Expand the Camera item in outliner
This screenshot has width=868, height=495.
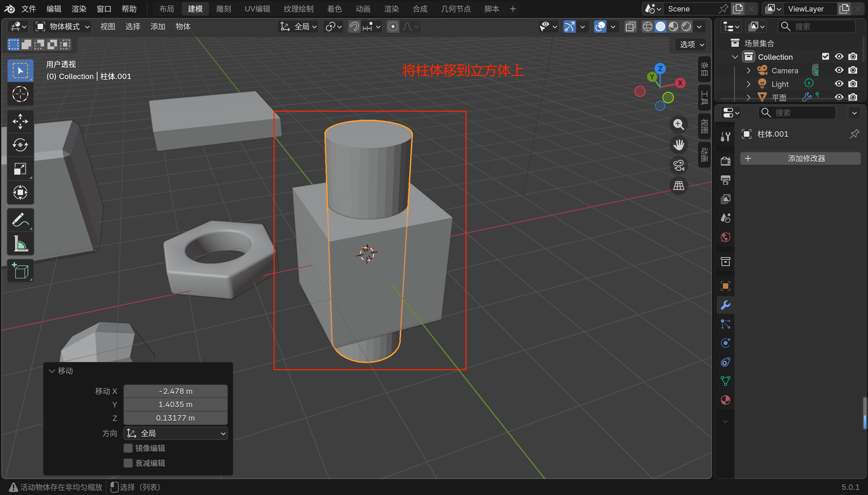(x=748, y=70)
